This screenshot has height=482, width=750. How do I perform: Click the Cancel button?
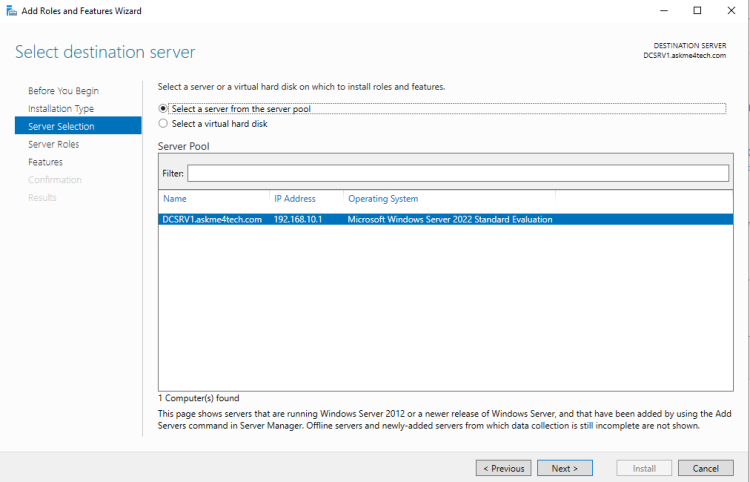click(x=706, y=468)
